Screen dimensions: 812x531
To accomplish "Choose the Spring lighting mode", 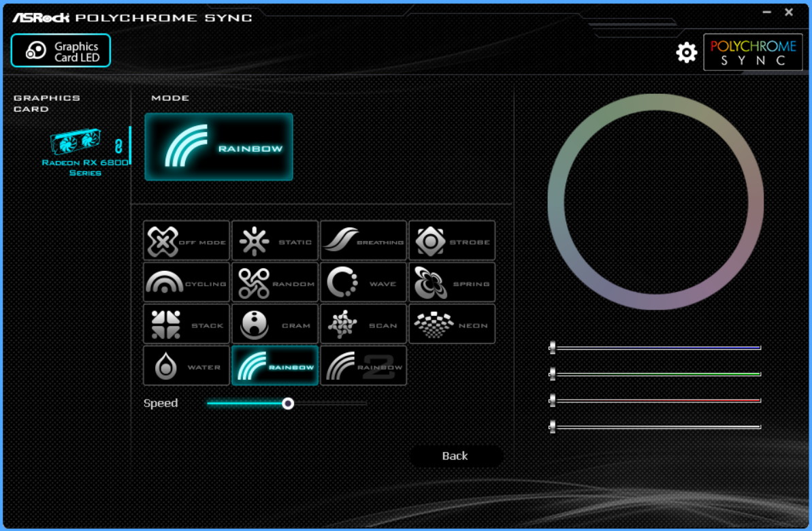I will [x=452, y=283].
